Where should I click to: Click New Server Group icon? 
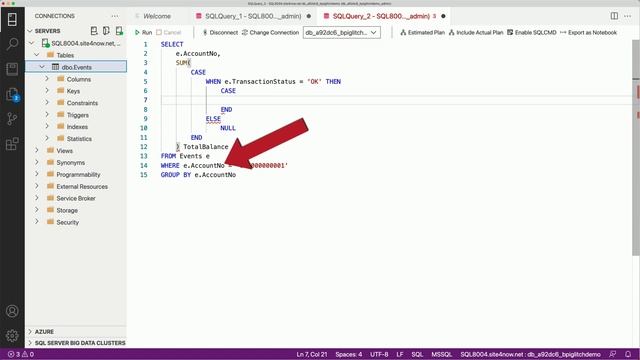pos(106,31)
